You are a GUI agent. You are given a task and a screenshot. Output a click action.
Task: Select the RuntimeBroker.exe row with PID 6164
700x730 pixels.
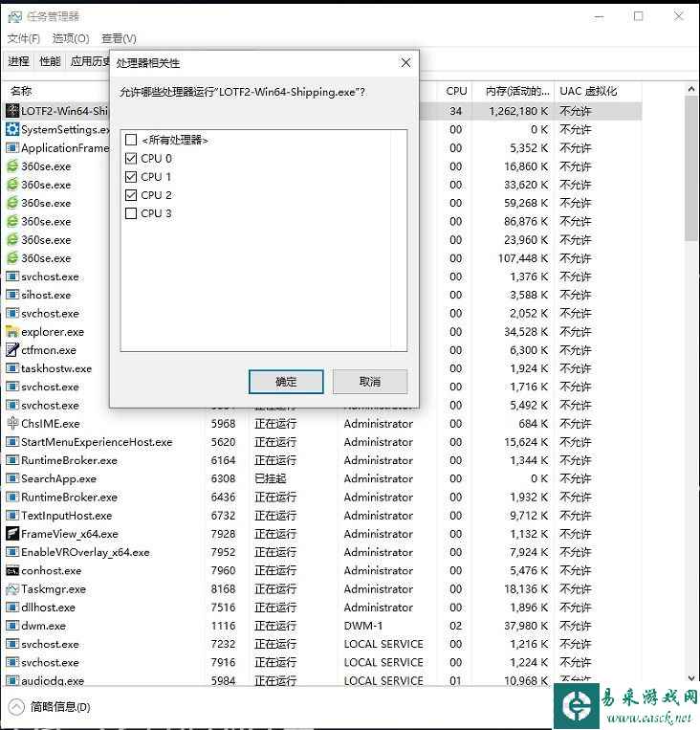point(321,460)
